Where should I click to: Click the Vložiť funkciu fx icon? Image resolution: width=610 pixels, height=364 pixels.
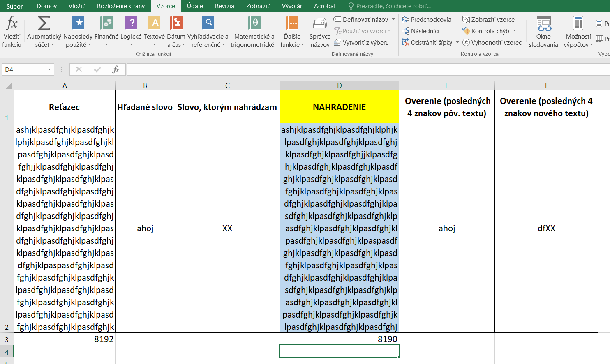pos(12,24)
